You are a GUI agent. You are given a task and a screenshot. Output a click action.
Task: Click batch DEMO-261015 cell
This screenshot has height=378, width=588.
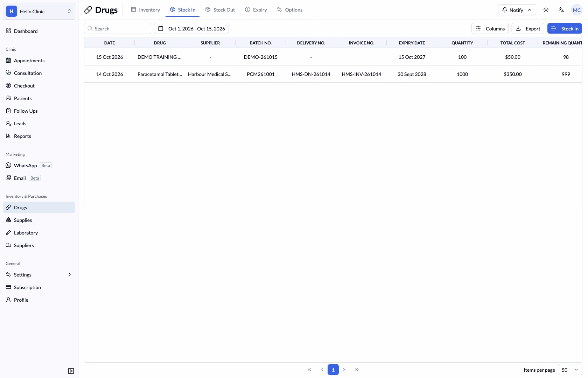point(261,57)
